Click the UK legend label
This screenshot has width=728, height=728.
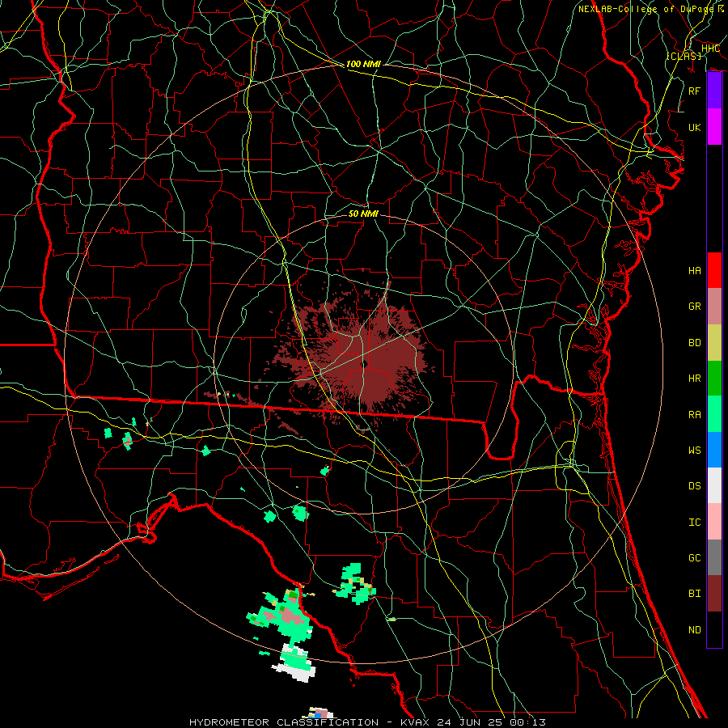694,127
